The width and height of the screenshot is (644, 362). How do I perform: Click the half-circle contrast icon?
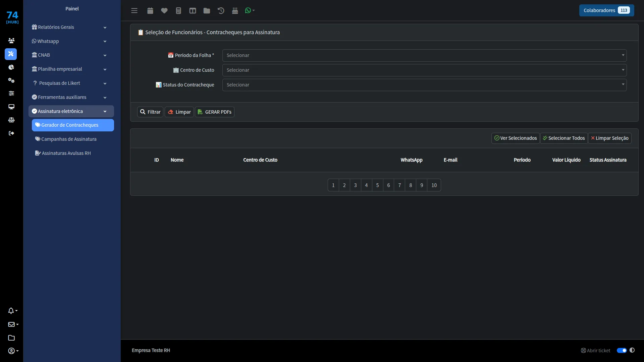(x=632, y=350)
